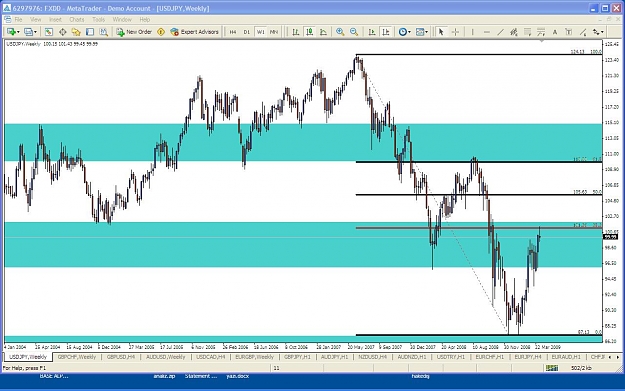Open the Profiles toolbar button
This screenshot has width=625, height=391.
pos(30,32)
